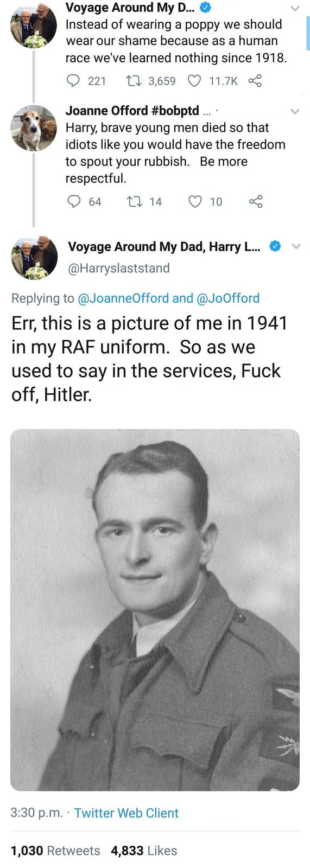Retweet Joanne Offord's tweet
Image resolution: width=310 pixels, height=868 pixels.
coord(133,202)
